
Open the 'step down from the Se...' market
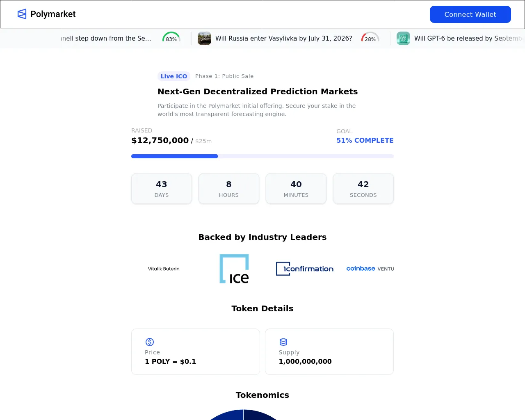click(x=106, y=38)
